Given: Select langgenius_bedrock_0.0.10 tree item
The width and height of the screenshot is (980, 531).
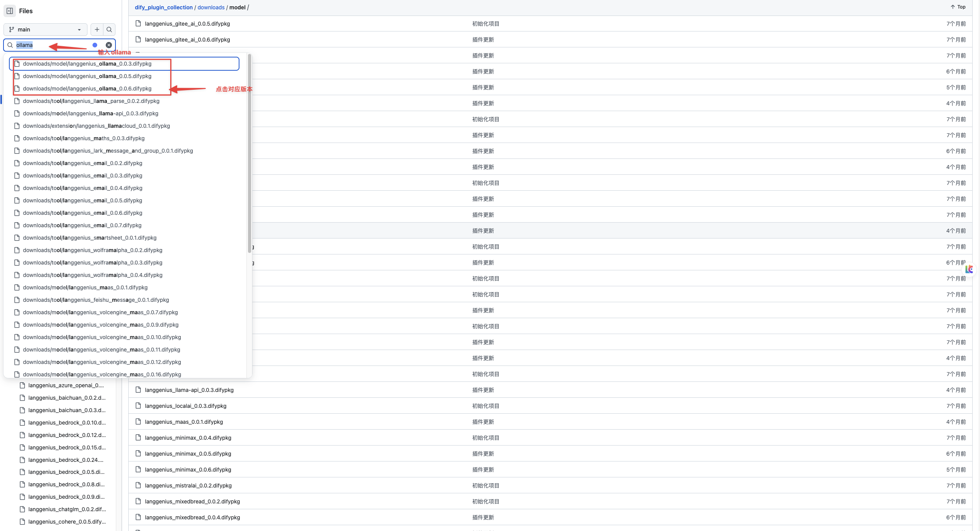Looking at the screenshot, I should [67, 423].
